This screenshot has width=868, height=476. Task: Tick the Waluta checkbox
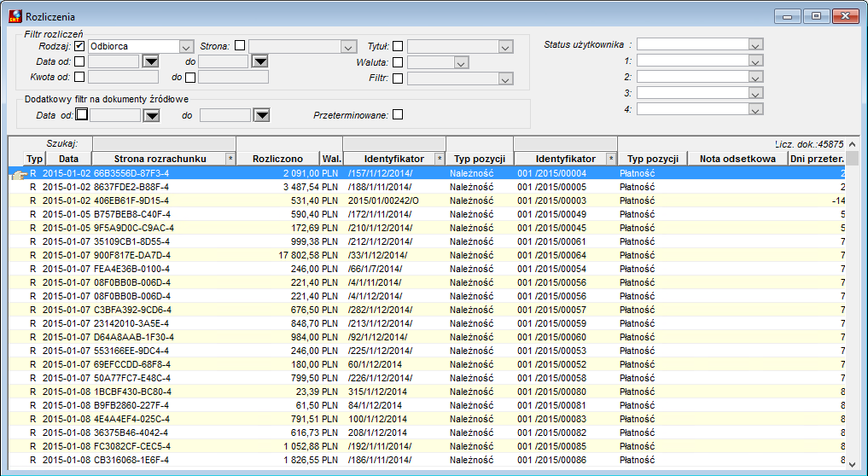[x=398, y=62]
